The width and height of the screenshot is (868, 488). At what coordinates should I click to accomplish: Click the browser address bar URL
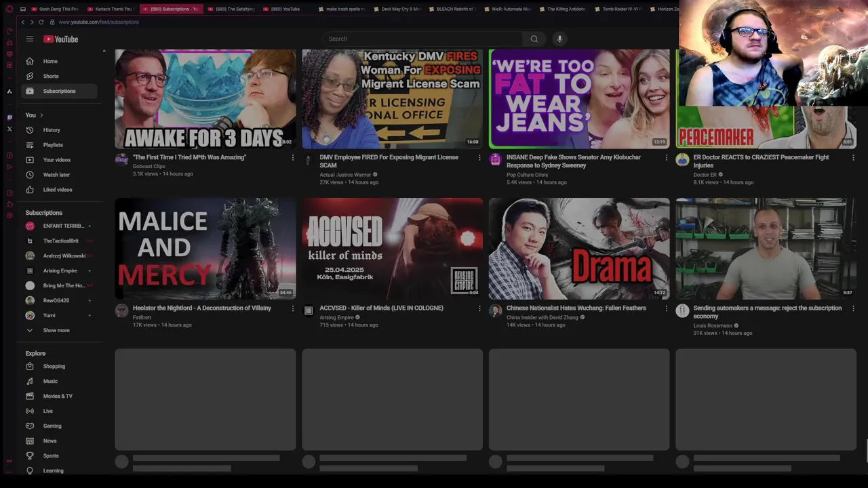click(x=99, y=22)
